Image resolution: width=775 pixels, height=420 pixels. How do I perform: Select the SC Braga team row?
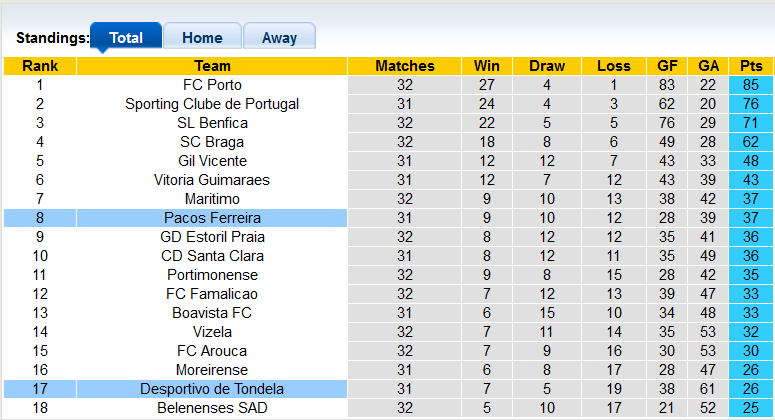tap(212, 142)
